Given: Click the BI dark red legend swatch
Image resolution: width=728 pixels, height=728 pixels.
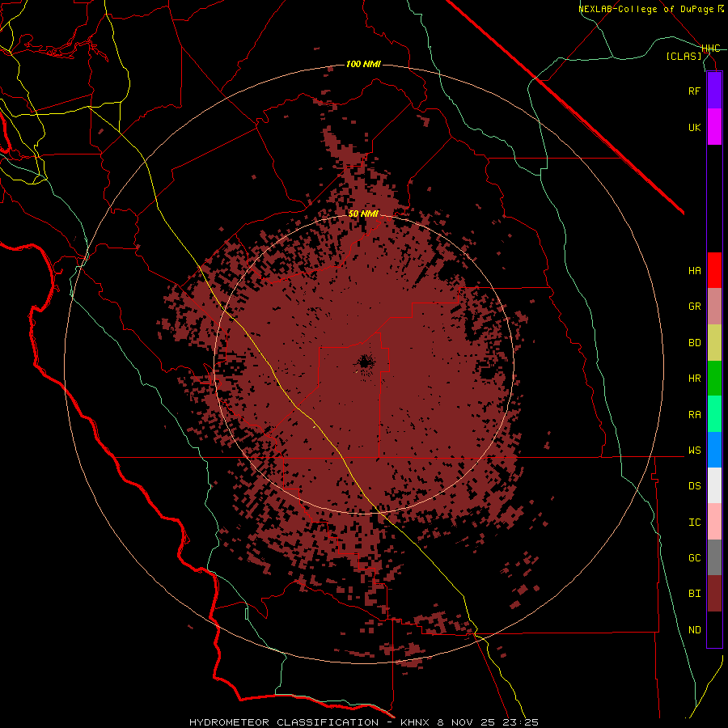Looking at the screenshot, I should point(714,594).
